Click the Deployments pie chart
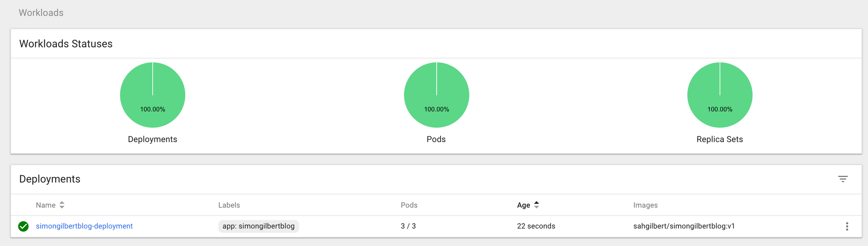 [153, 95]
